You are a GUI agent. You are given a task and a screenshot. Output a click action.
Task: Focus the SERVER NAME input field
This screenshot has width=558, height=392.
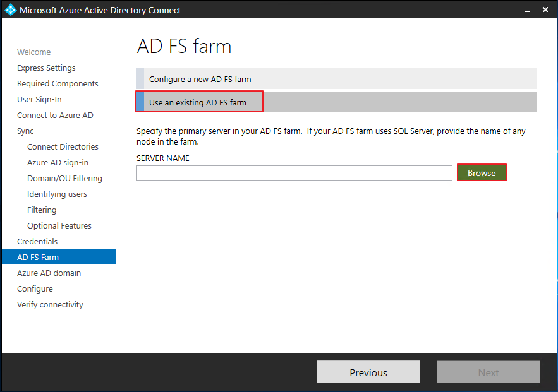(294, 173)
